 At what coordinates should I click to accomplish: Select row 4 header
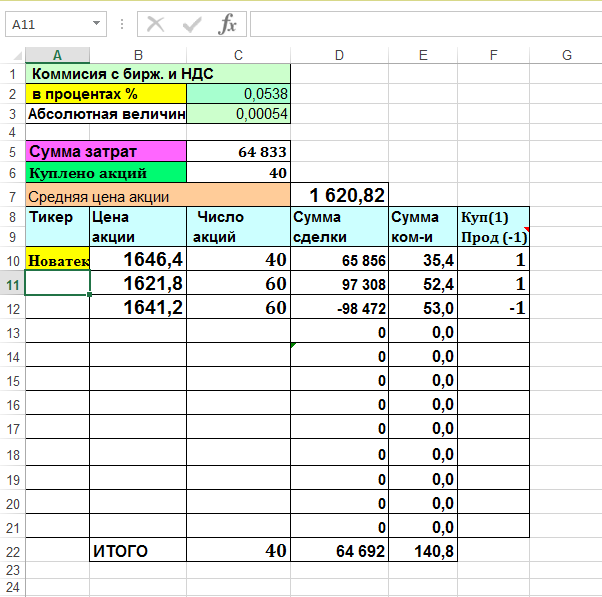tap(13, 132)
